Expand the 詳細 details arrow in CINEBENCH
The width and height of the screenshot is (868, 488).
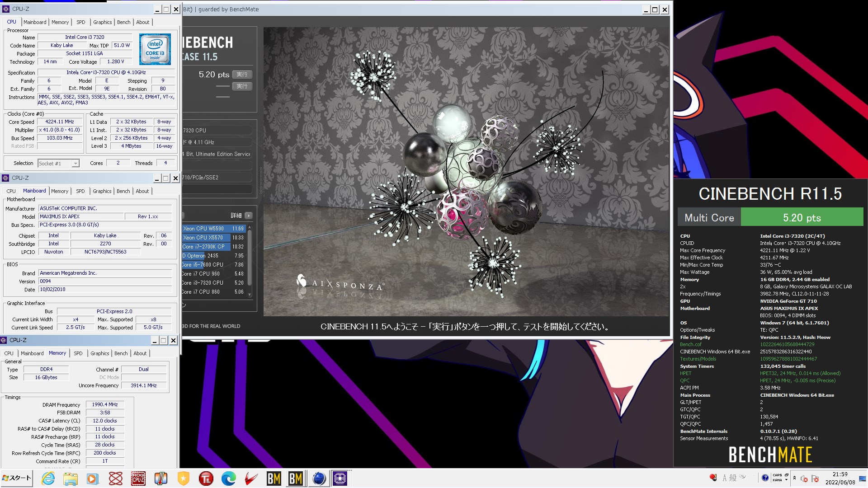249,216
